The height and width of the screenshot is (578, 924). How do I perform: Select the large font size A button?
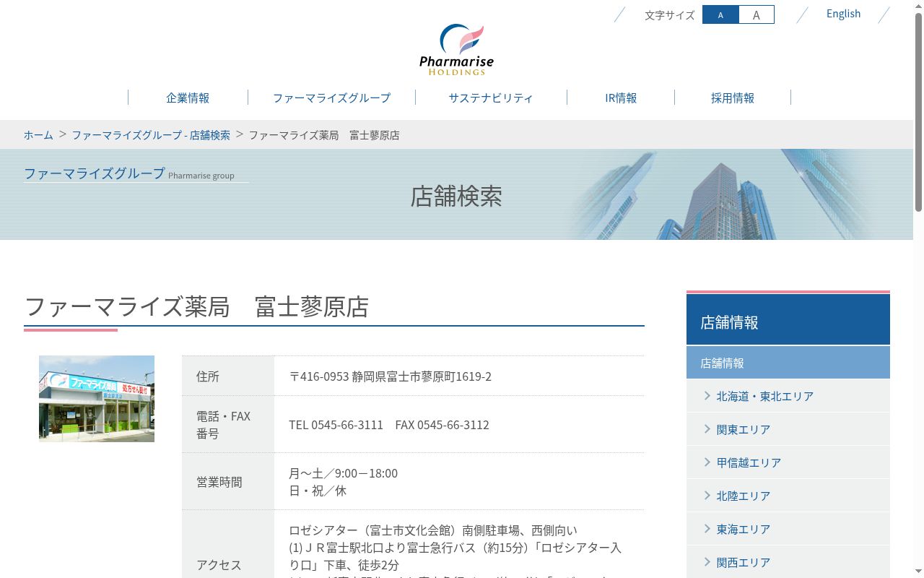click(x=757, y=14)
